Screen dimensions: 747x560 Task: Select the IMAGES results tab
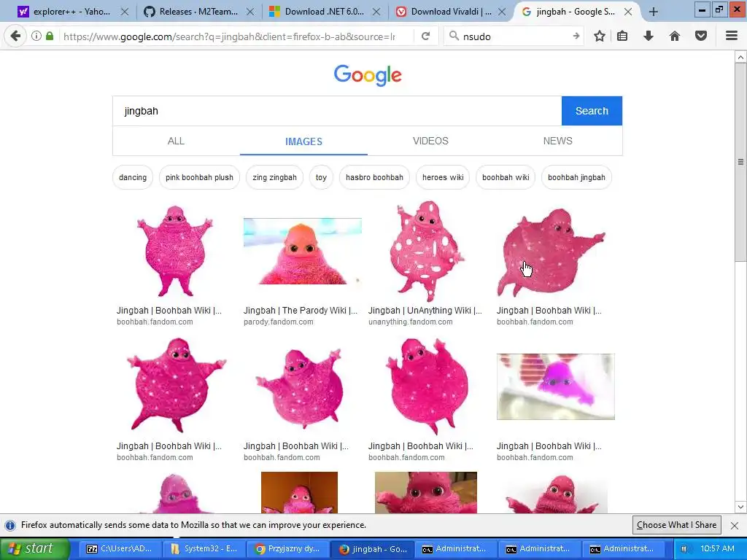pos(303,141)
